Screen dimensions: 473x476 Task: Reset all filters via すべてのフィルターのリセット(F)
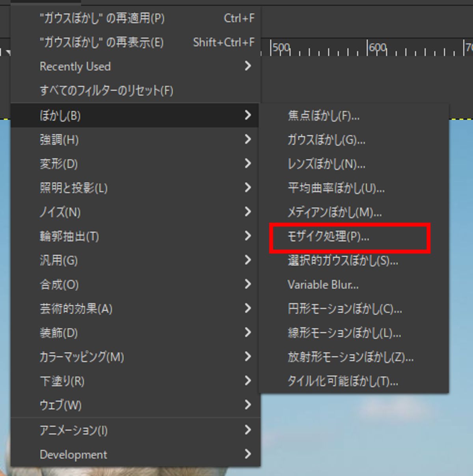pyautogui.click(x=106, y=91)
